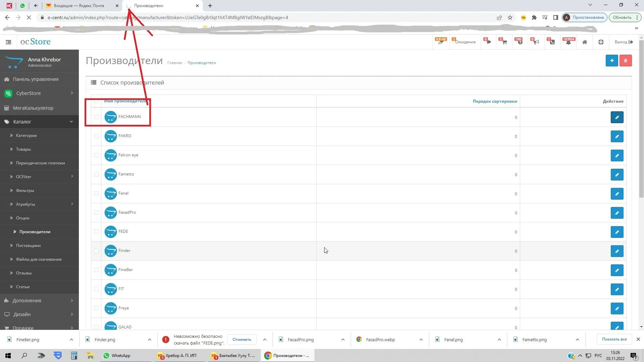Click FACHMANN manufacturer logo thumbnail
The width and height of the screenshot is (644, 362).
coord(110,117)
